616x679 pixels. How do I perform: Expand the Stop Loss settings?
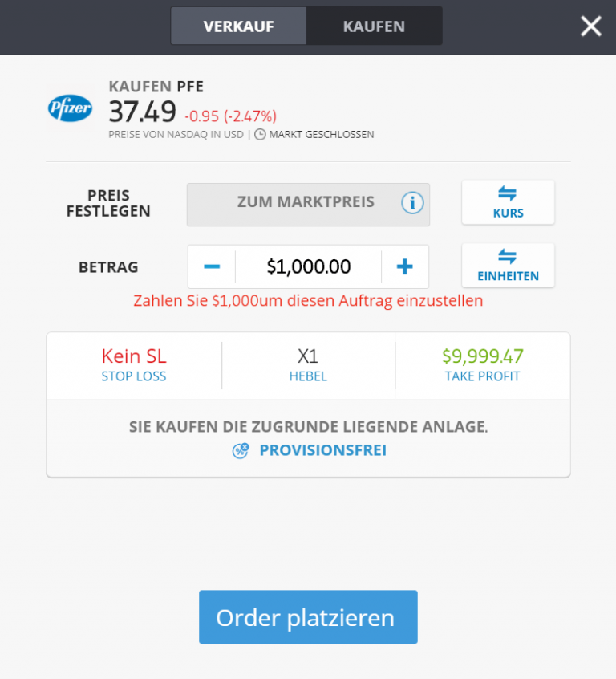click(x=134, y=364)
